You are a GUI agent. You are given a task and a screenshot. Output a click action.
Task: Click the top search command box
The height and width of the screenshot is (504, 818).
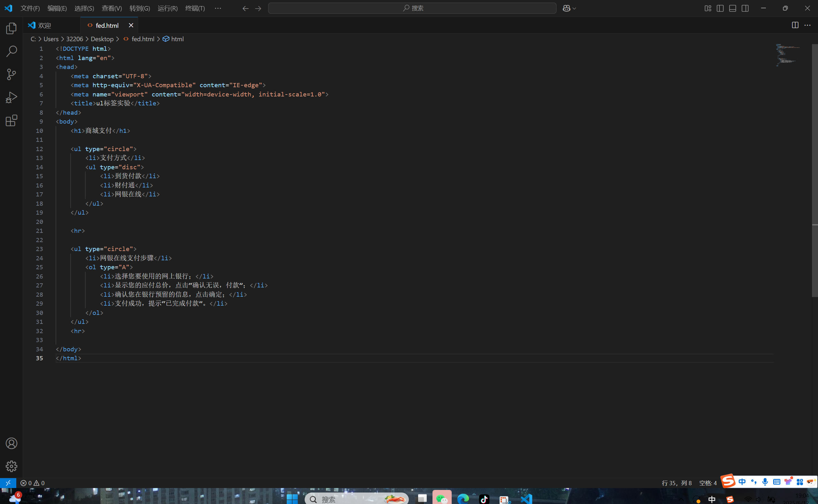pos(412,8)
